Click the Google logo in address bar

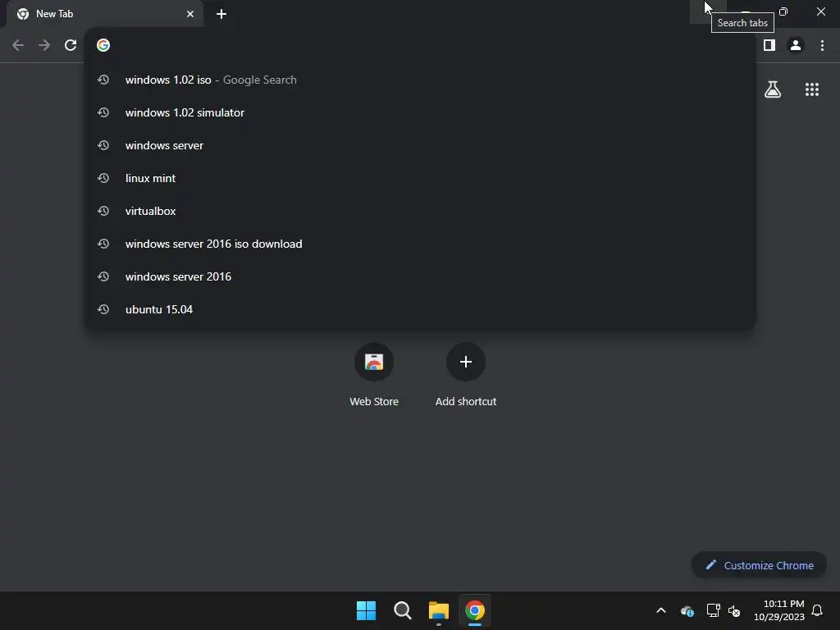(103, 45)
